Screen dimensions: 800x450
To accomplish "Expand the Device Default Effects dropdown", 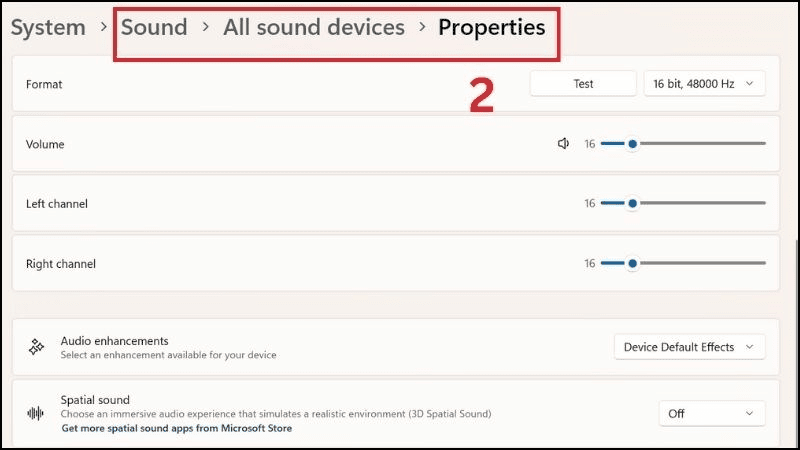I will (688, 347).
